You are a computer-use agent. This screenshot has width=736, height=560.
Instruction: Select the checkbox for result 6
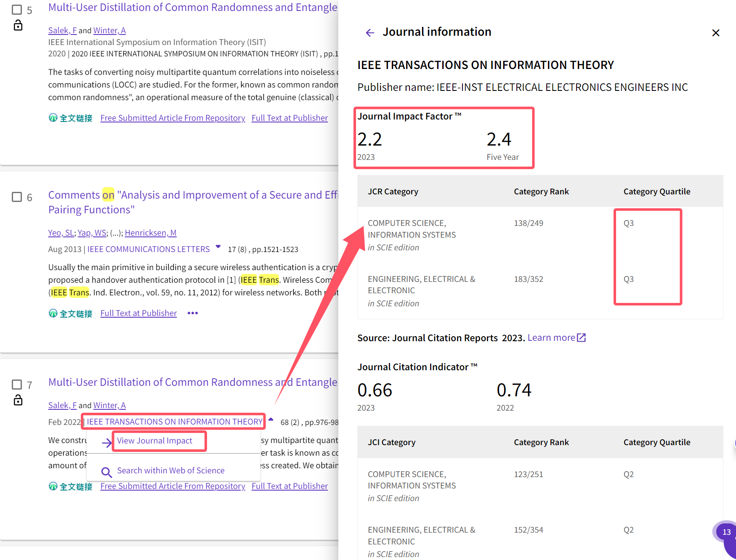pos(17,197)
